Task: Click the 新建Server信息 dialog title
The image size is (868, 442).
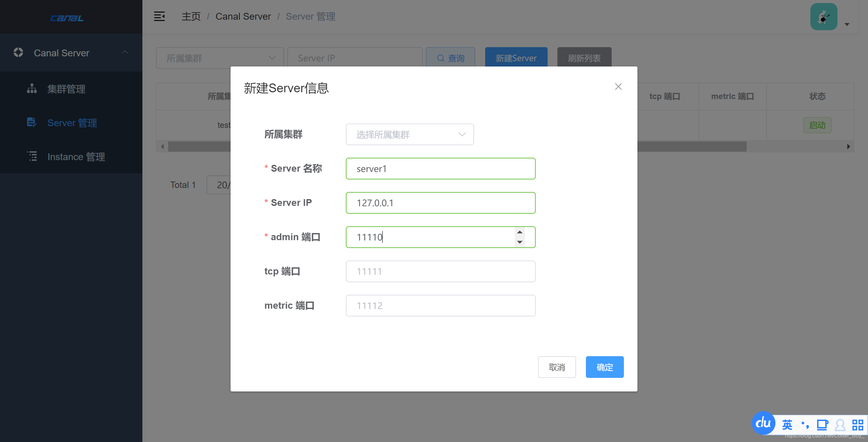Action: (x=286, y=88)
